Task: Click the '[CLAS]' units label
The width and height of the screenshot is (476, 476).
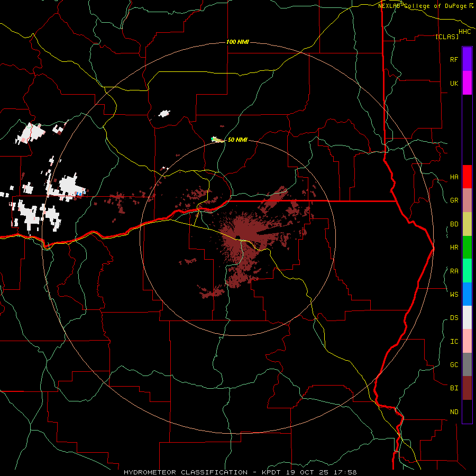Action: pos(447,36)
